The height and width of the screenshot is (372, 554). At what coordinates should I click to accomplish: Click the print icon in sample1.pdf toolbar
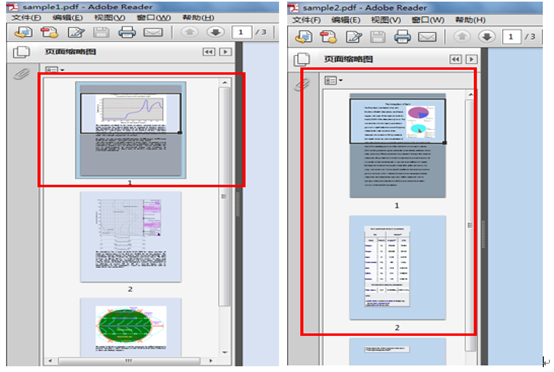[x=127, y=33]
